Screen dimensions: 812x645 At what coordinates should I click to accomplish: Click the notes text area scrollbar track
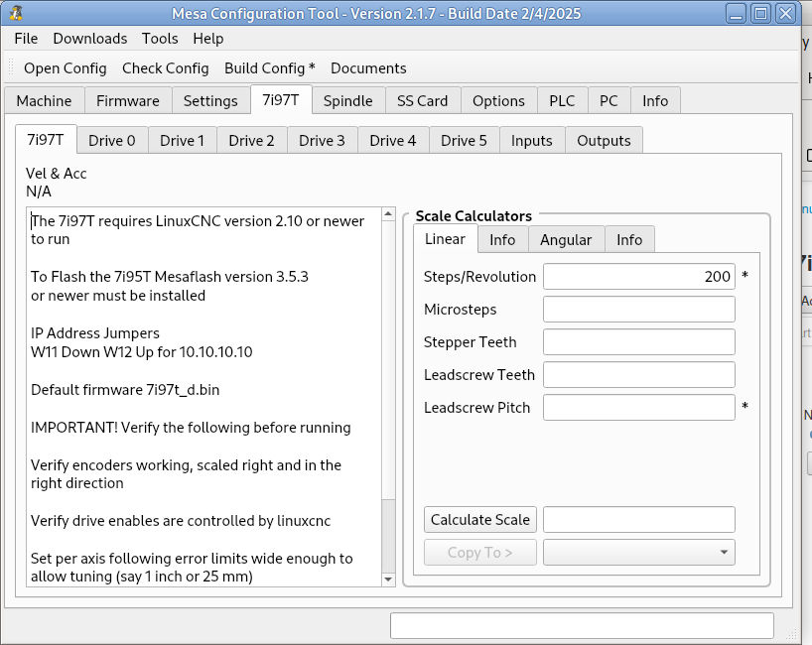[x=388, y=536]
